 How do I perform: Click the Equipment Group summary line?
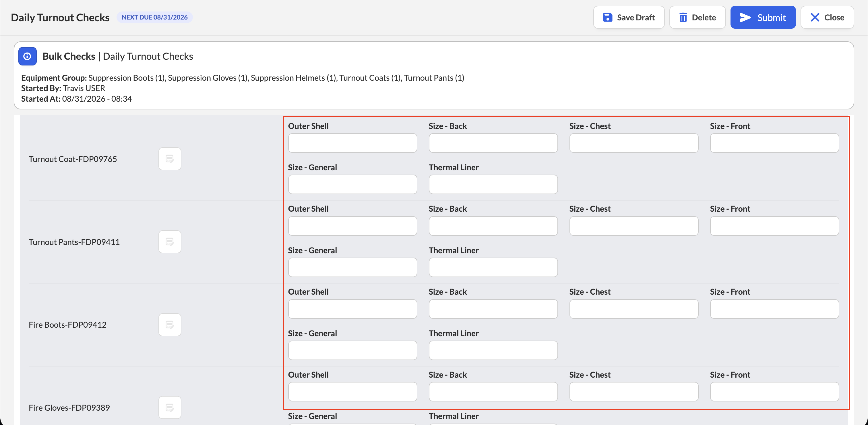[243, 78]
